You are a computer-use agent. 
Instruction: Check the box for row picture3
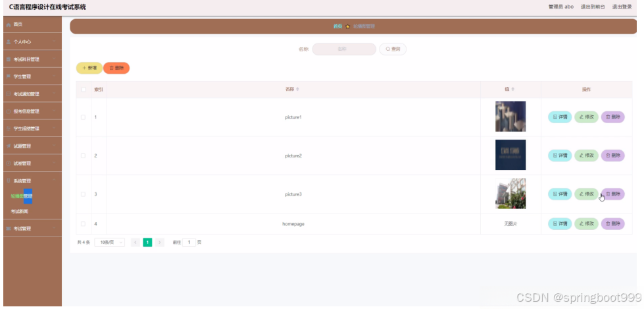[84, 194]
